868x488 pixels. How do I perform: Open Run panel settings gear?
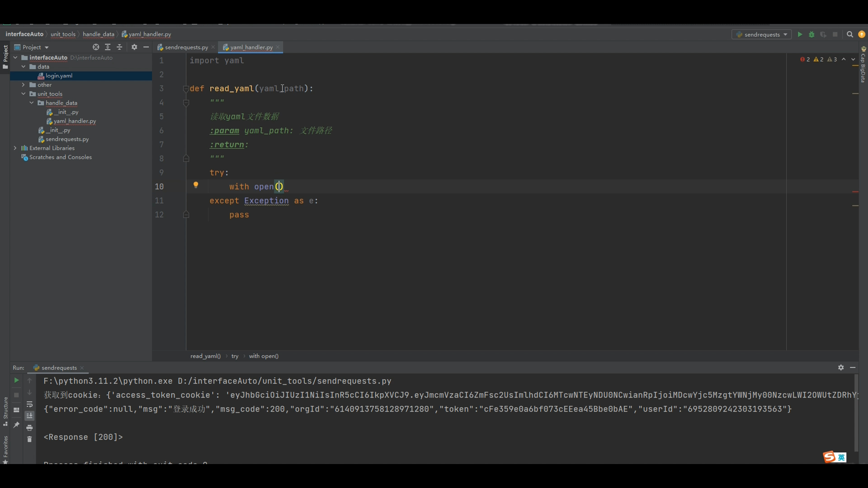click(841, 367)
